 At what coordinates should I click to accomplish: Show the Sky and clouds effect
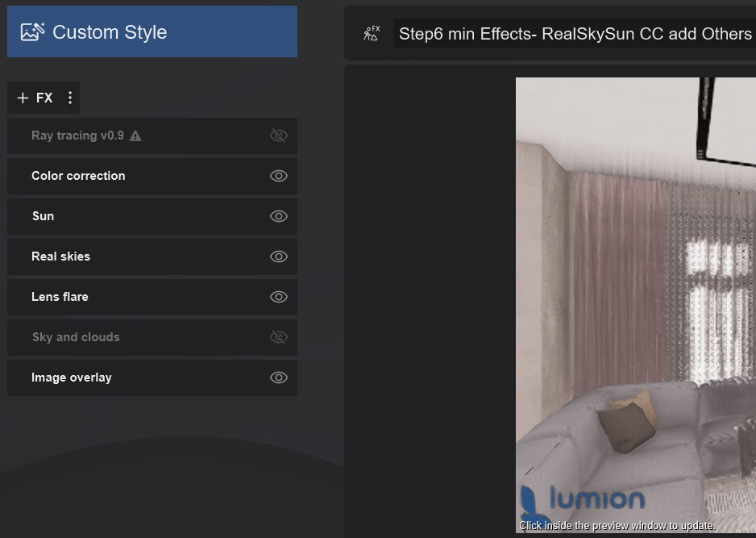278,337
